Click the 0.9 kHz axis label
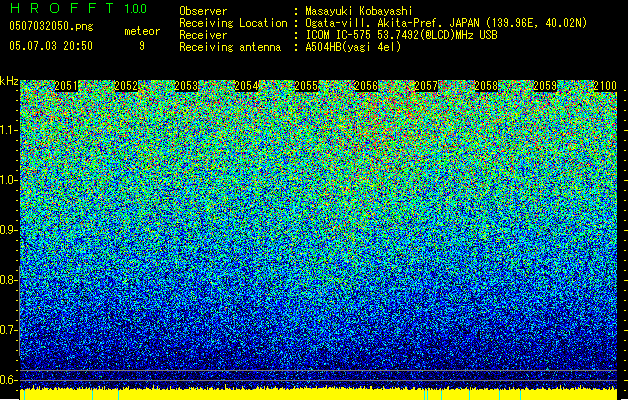629x400 pixels. click(x=9, y=230)
